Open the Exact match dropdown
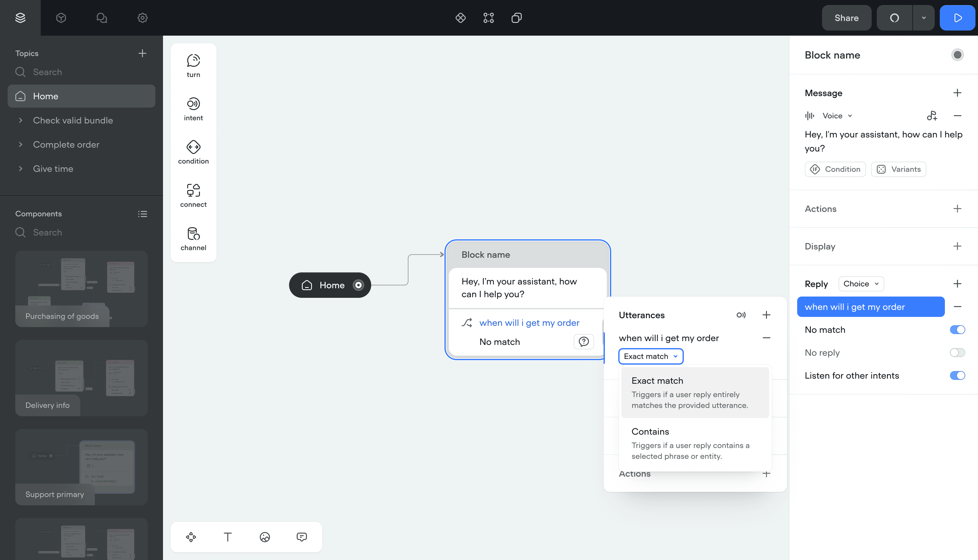978x560 pixels. point(651,356)
